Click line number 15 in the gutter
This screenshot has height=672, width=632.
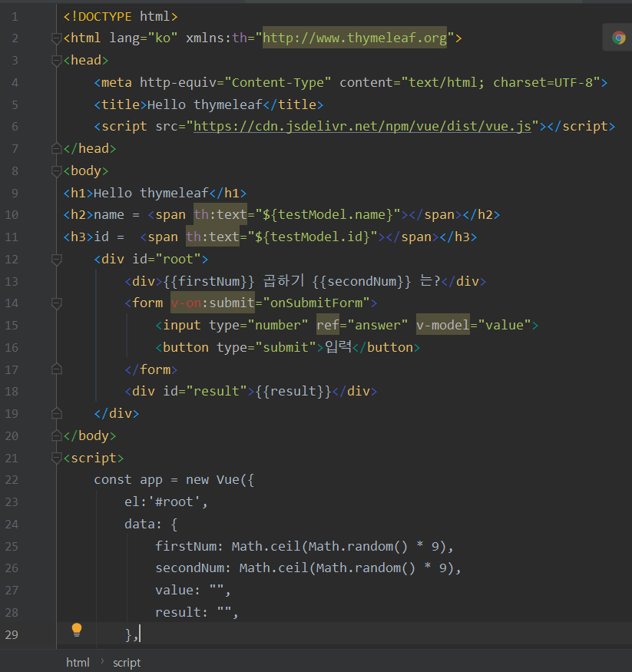click(x=12, y=326)
